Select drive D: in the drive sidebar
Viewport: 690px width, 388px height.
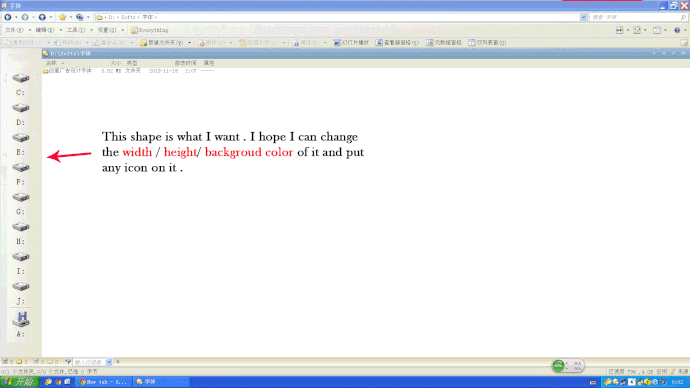(x=21, y=114)
